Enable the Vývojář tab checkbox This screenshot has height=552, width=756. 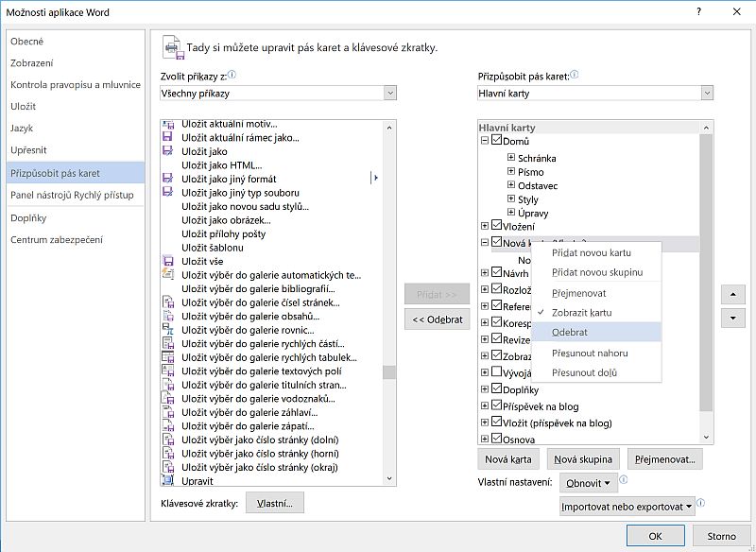click(x=497, y=371)
